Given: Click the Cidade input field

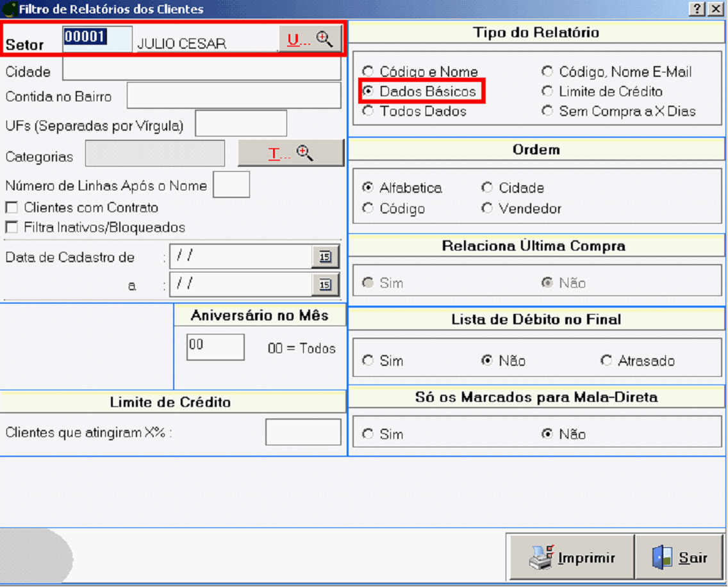Looking at the screenshot, I should click(201, 70).
